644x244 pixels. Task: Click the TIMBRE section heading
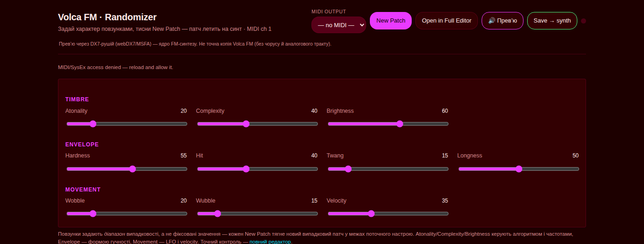point(77,99)
